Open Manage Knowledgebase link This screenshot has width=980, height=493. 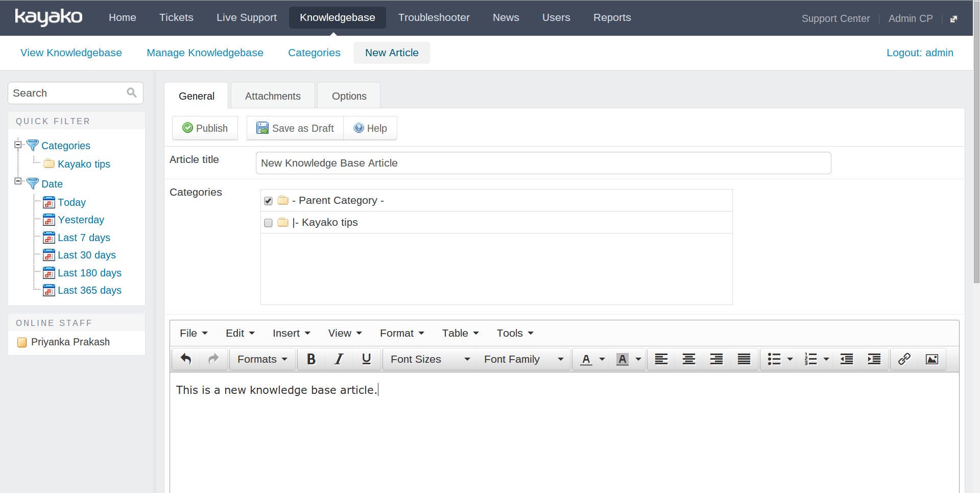pos(205,53)
